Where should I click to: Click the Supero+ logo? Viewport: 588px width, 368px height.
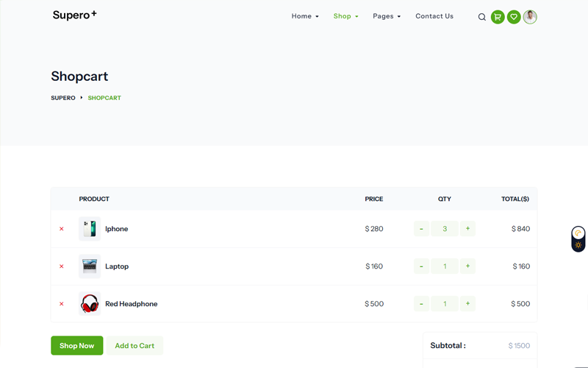point(74,15)
